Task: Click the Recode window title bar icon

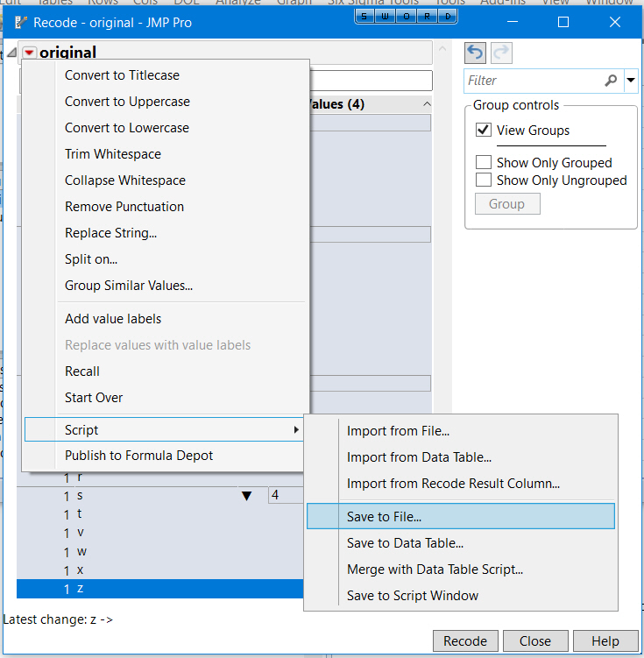Action: [21, 22]
